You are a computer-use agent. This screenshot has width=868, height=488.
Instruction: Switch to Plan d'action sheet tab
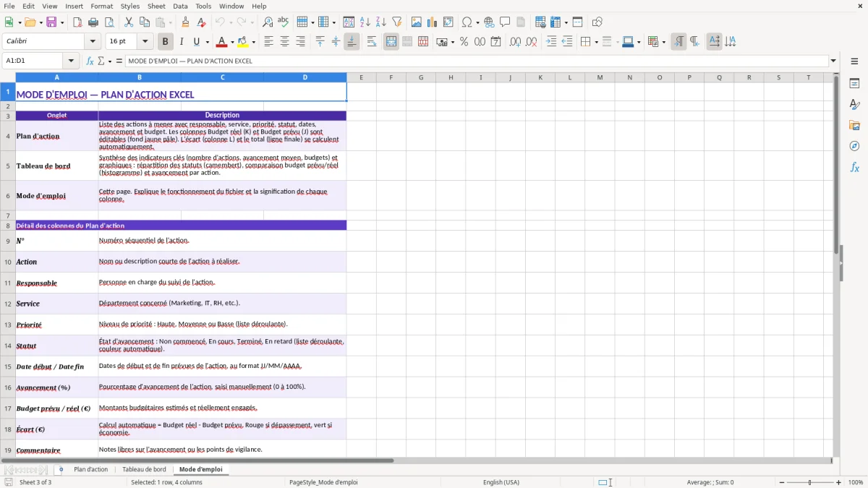click(91, 470)
